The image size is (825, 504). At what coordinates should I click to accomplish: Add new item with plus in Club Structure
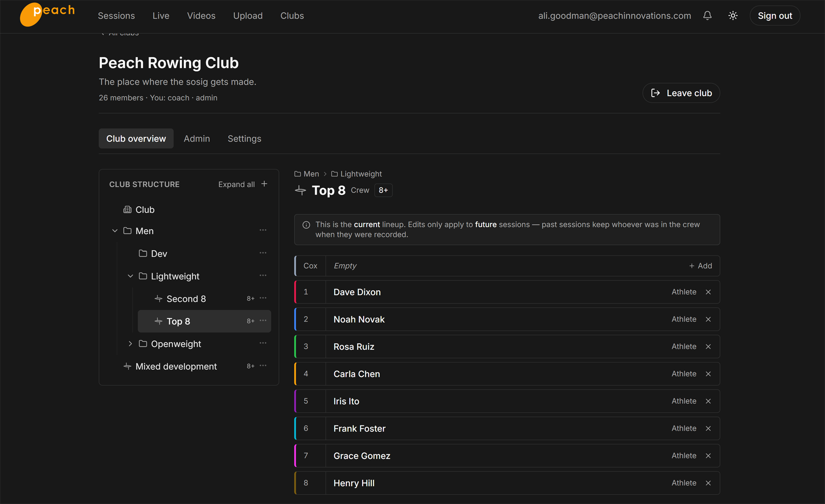pyautogui.click(x=264, y=184)
